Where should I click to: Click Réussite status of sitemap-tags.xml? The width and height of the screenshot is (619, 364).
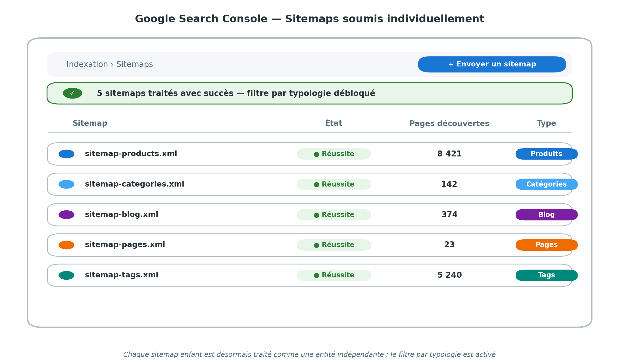pyautogui.click(x=334, y=275)
